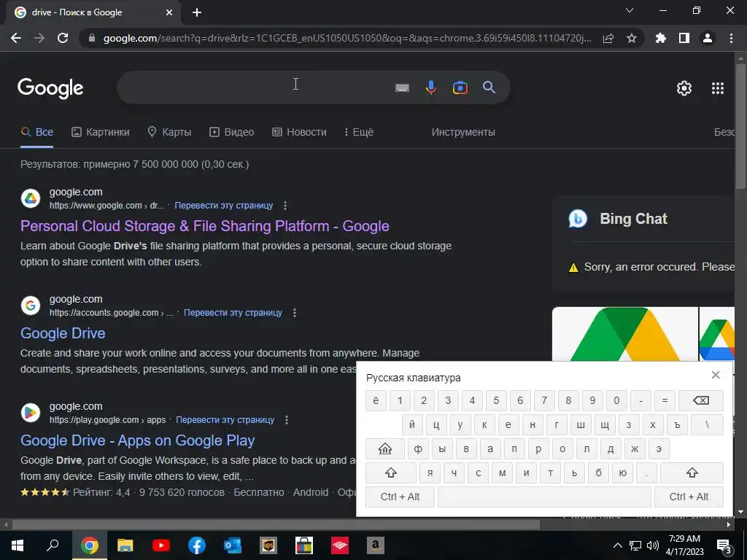
Task: Toggle Chrome side panel
Action: pyautogui.click(x=684, y=38)
